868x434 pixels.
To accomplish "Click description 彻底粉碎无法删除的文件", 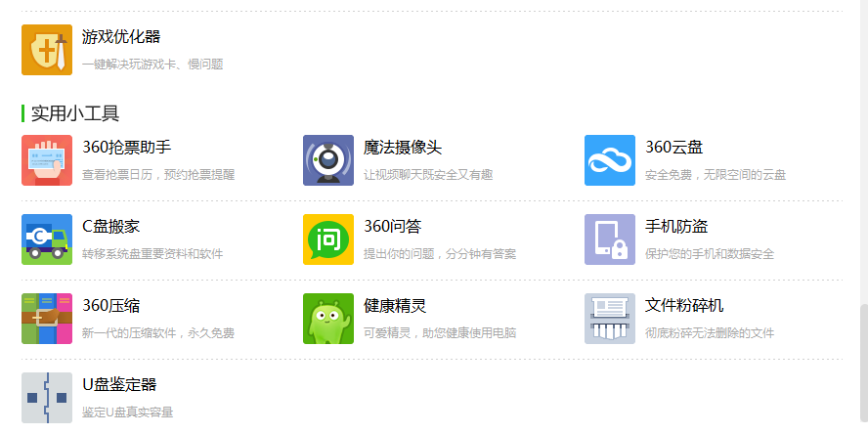I will click(x=710, y=333).
